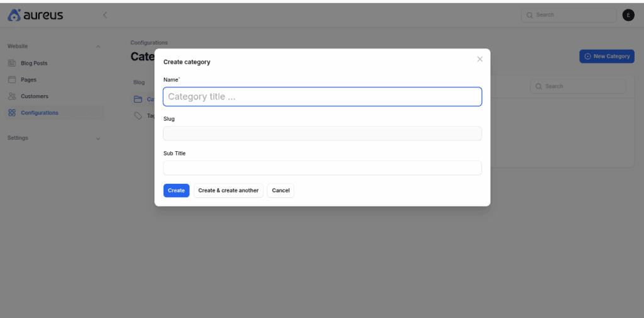The image size is (644, 318).
Task: Click the Sub Title input field
Action: [323, 168]
